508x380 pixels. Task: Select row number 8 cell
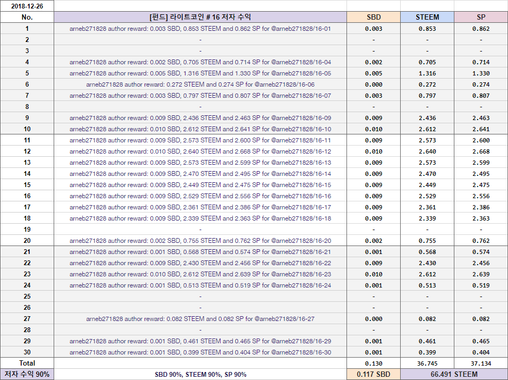(27, 107)
